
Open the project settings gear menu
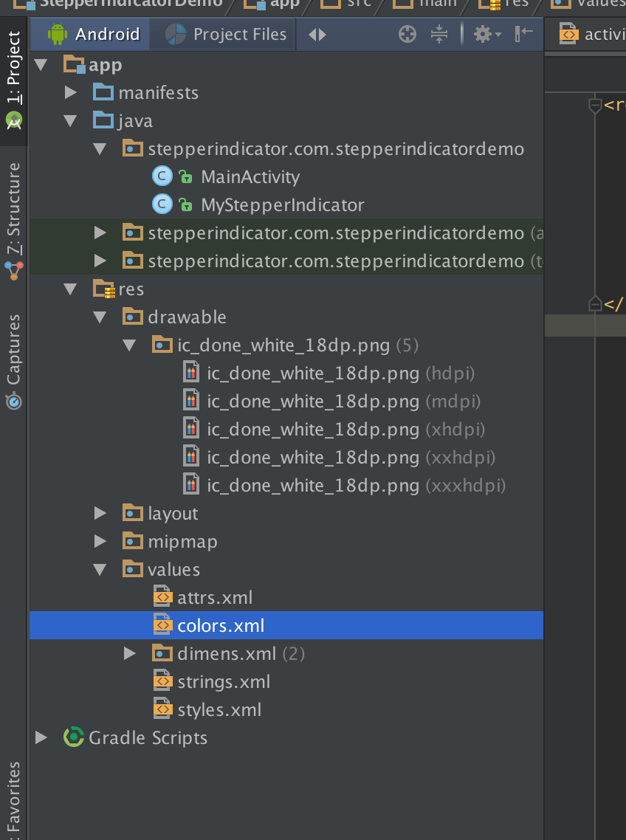[x=486, y=34]
